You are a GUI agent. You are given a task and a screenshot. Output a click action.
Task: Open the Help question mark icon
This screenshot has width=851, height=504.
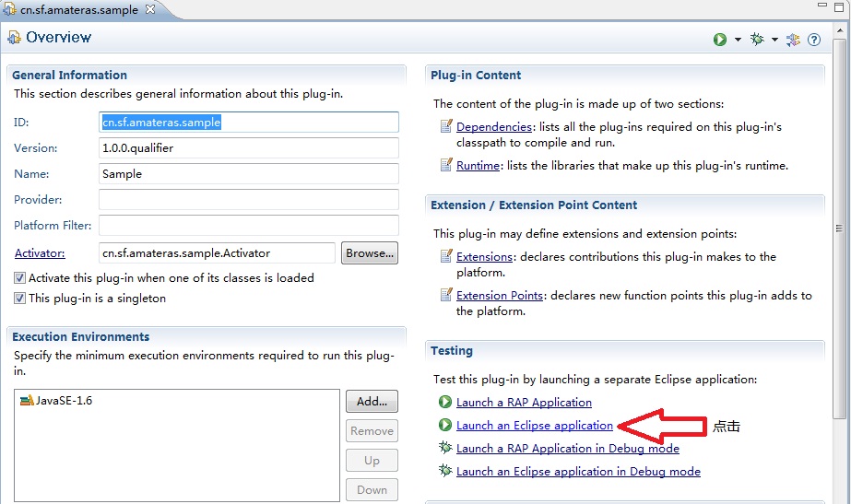click(x=813, y=40)
